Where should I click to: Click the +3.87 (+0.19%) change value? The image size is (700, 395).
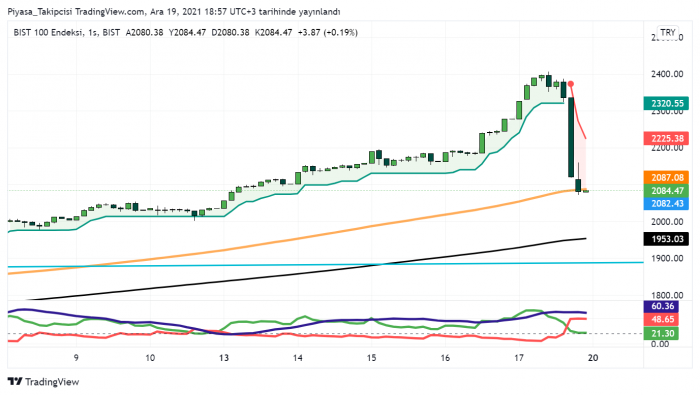tap(328, 33)
